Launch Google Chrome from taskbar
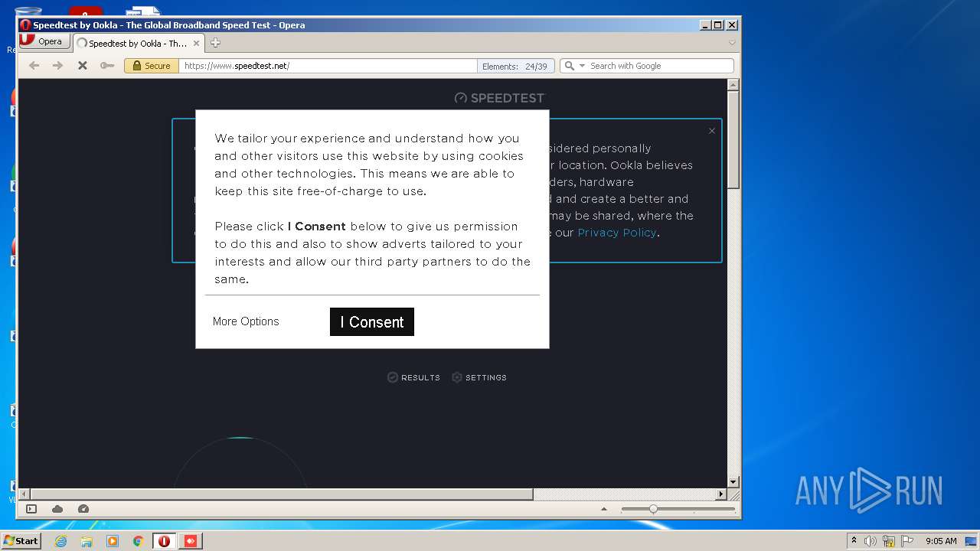Viewport: 980px width, 551px height. (x=139, y=541)
